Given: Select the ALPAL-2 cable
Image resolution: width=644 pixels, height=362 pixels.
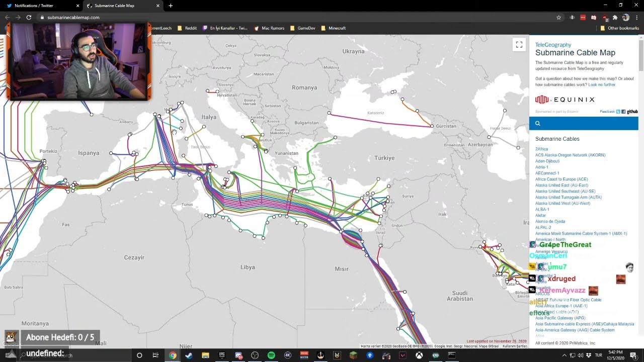Looking at the screenshot, I should point(543,227).
